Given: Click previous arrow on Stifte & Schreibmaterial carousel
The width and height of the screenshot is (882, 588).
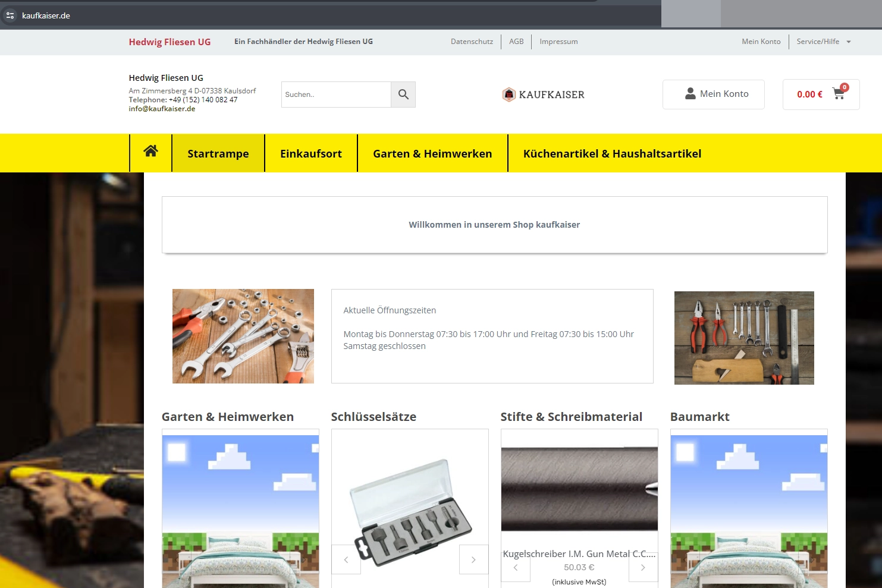Looking at the screenshot, I should [x=516, y=567].
